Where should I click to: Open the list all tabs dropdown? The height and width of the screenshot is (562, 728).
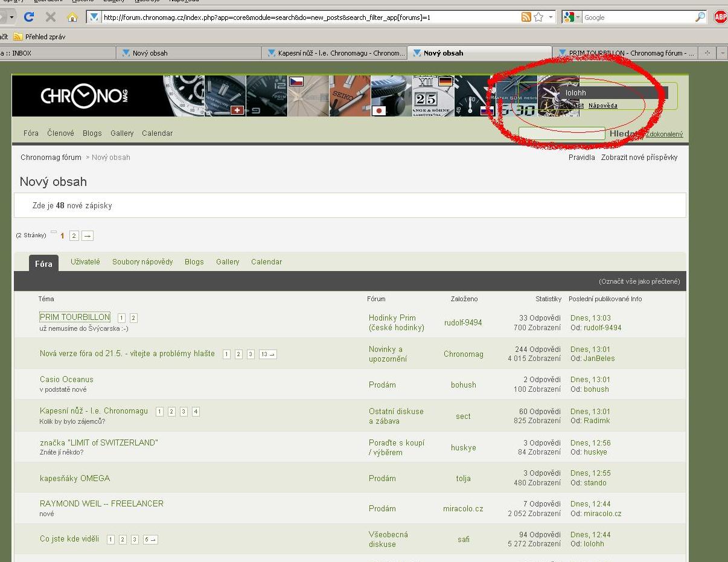722,53
